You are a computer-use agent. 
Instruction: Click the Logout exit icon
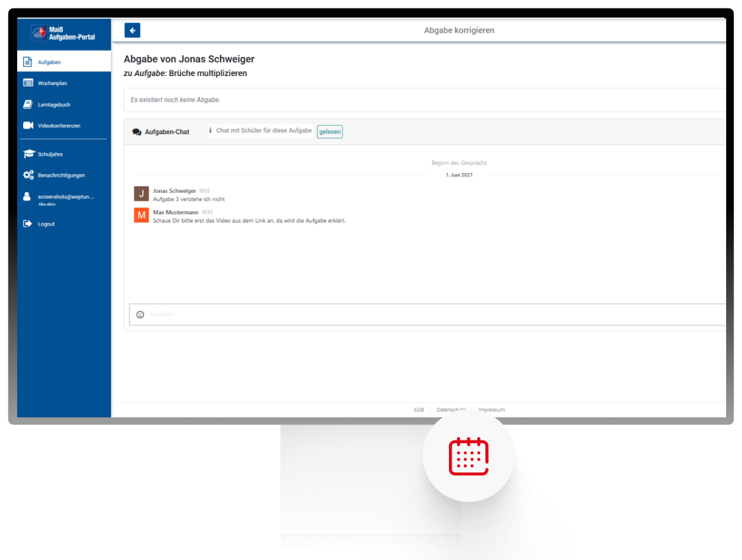point(28,224)
